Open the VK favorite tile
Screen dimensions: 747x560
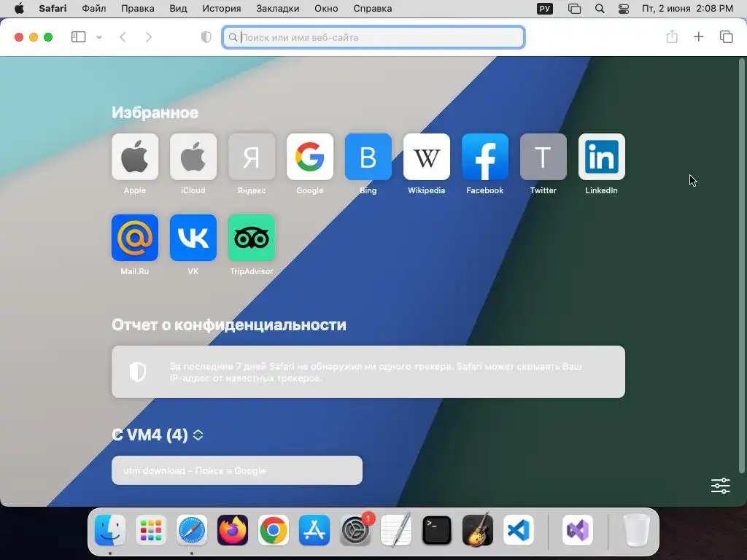[193, 238]
